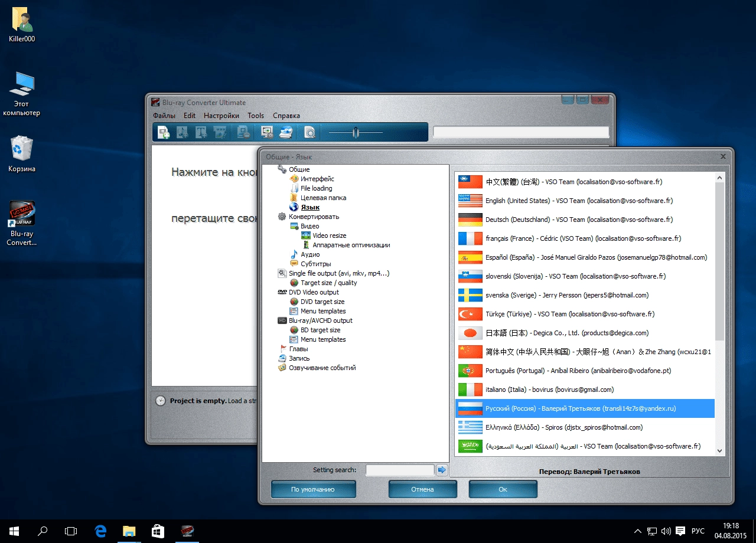The width and height of the screenshot is (756, 543).
Task: Click language list scroll up arrow
Action: click(719, 178)
